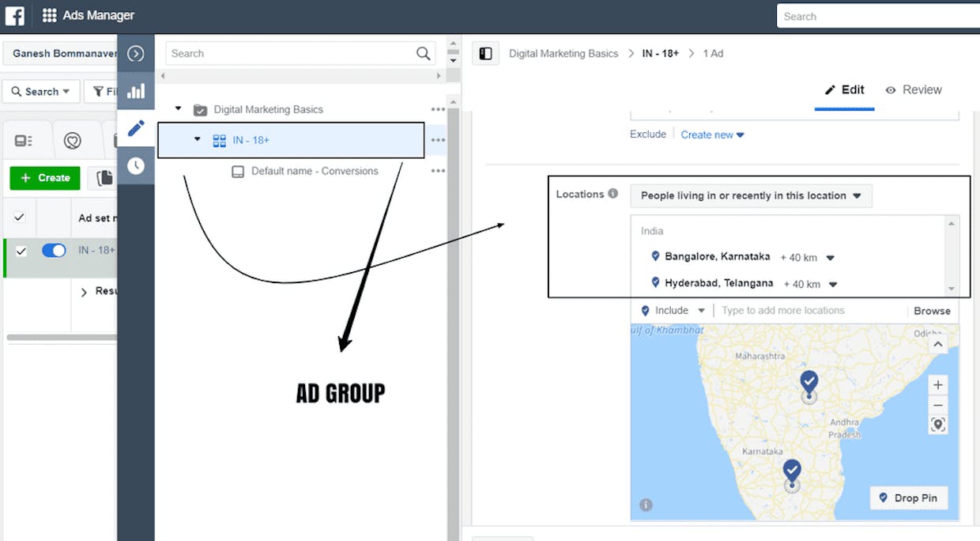The height and width of the screenshot is (541, 980).
Task: Go to 1 Ad breadcrumb
Action: tap(713, 53)
